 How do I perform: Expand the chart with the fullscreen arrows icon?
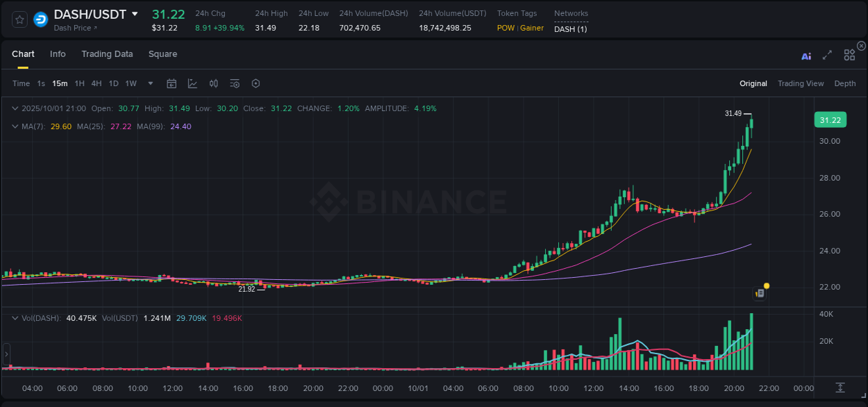click(x=827, y=55)
